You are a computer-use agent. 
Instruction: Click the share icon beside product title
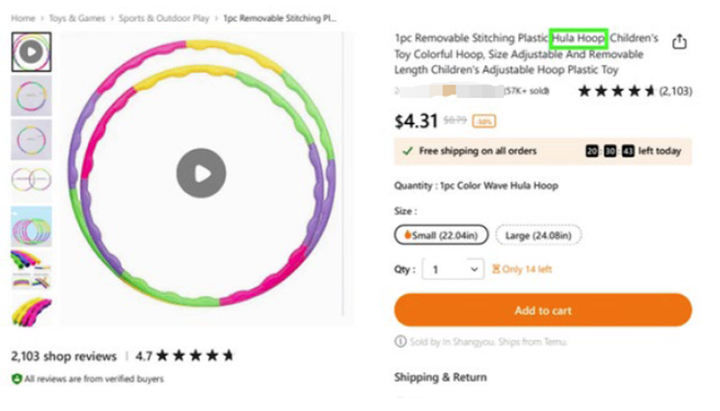(680, 42)
